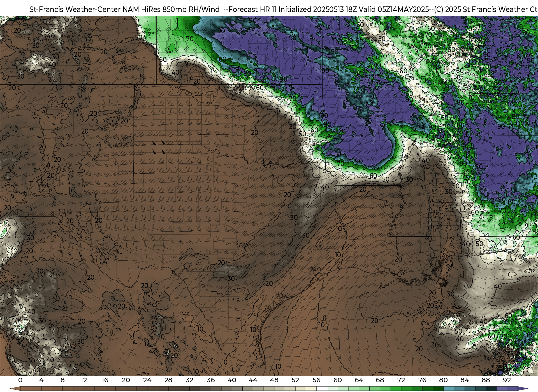
Task: Click colorbar tick label '0'
Action: (20, 380)
